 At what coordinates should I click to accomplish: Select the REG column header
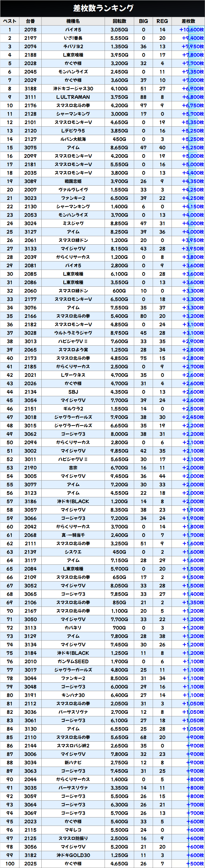tap(162, 21)
